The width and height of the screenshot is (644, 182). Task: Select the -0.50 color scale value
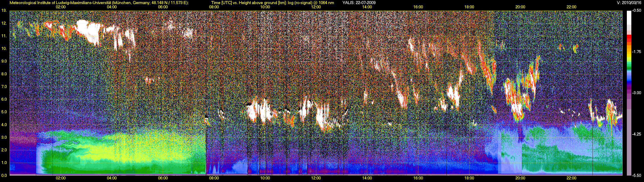pyautogui.click(x=637, y=10)
